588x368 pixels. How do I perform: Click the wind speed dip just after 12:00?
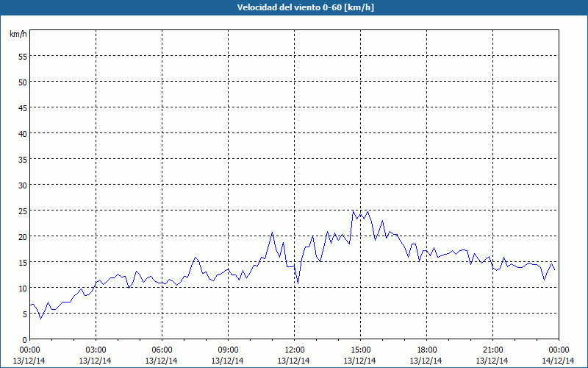coord(298,283)
